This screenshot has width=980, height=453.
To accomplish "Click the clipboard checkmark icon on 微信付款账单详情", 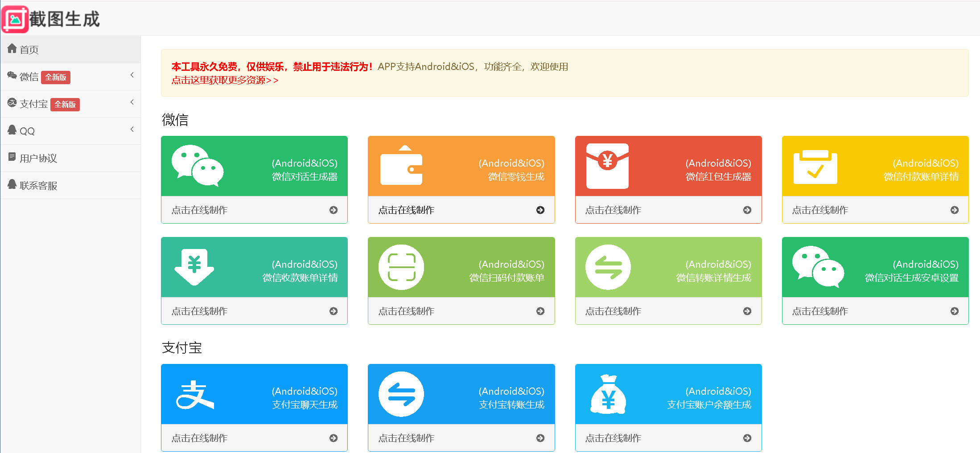I will (815, 167).
